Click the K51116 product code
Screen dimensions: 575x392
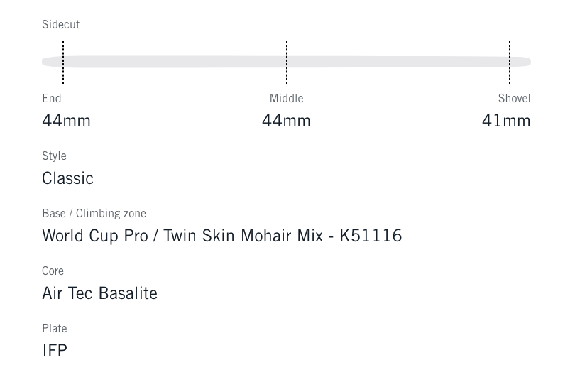point(371,236)
